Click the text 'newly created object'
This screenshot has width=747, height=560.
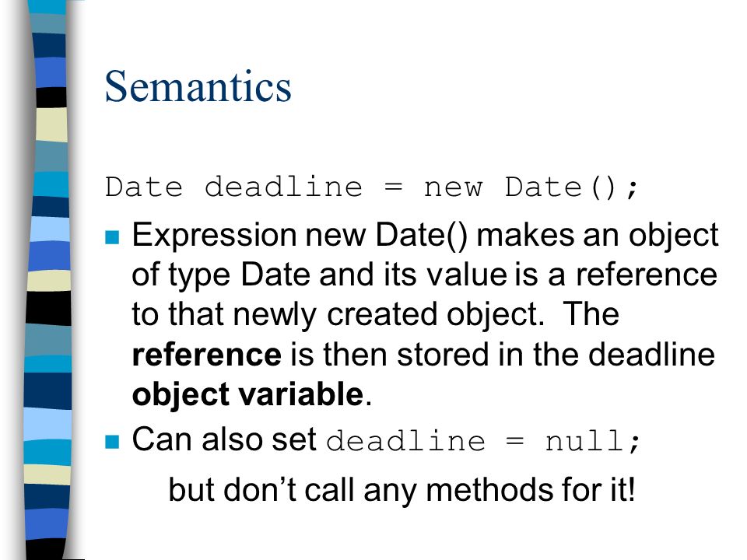click(388, 315)
